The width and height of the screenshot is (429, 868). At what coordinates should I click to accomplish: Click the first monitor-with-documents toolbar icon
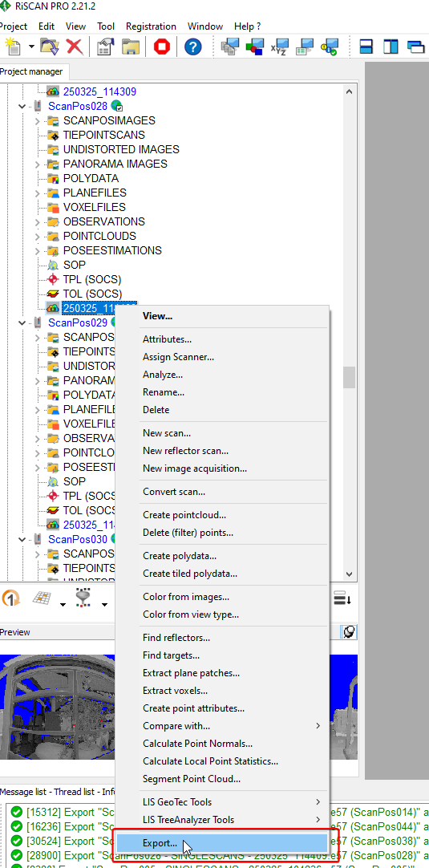click(229, 47)
